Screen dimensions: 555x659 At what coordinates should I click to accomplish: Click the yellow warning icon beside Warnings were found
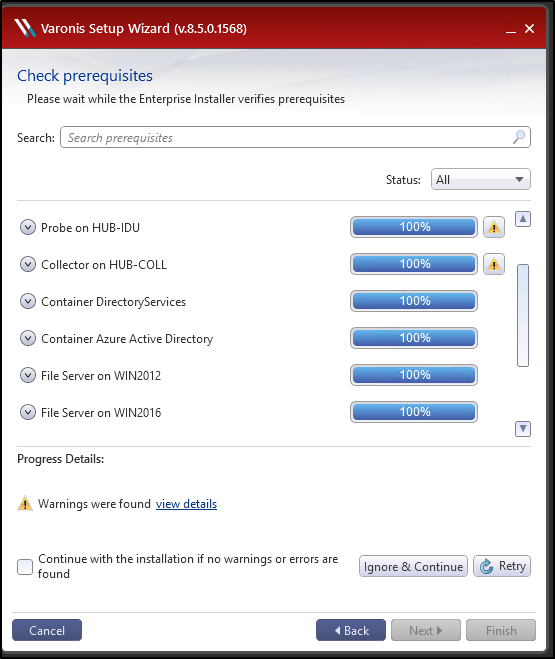(25, 503)
